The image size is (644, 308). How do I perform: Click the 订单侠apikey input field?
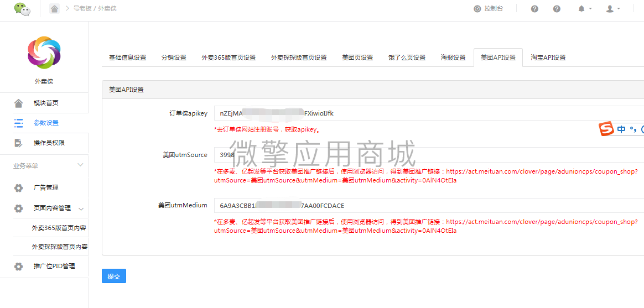pyautogui.click(x=429, y=113)
